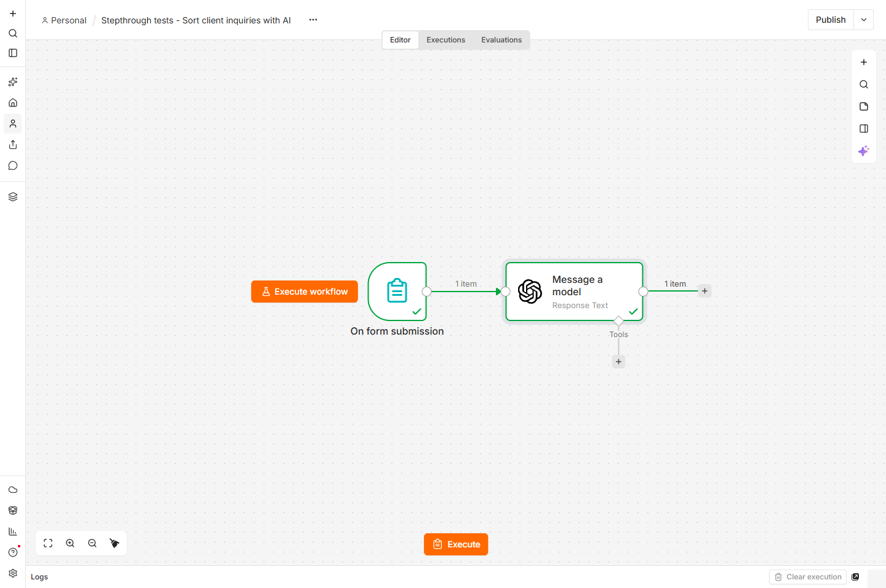This screenshot has height=588, width=886.
Task: Open the cloud icon in sidebar
Action: pyautogui.click(x=13, y=490)
